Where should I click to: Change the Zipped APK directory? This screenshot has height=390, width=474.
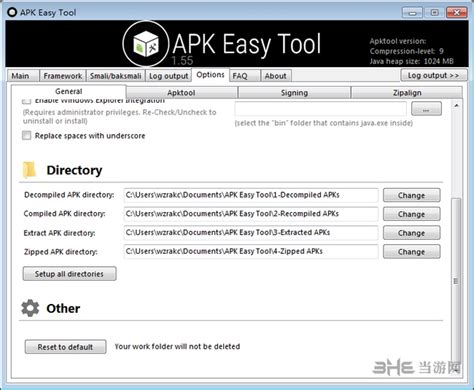(x=412, y=252)
